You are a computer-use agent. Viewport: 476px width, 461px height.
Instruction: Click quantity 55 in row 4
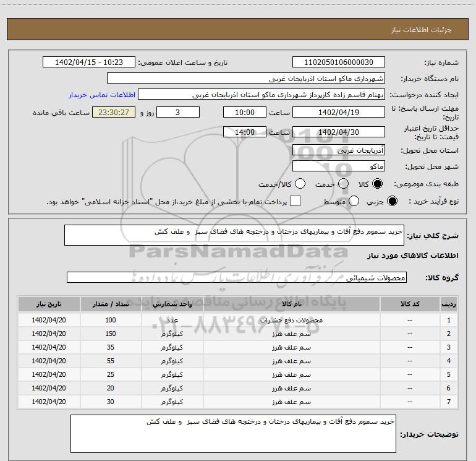click(111, 361)
